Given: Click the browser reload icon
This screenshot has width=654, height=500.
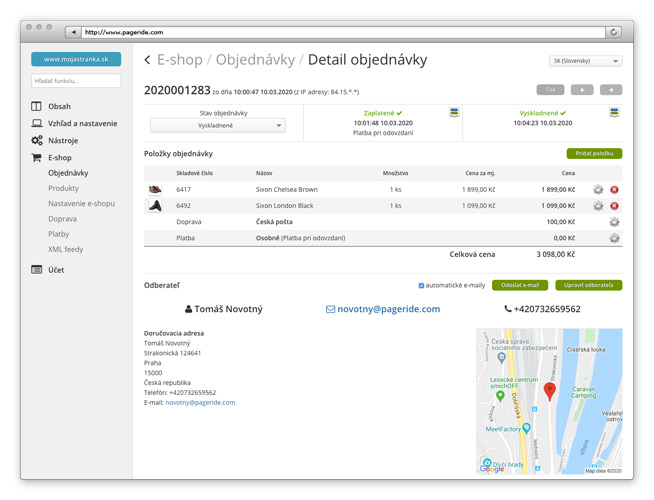Looking at the screenshot, I should point(613,32).
